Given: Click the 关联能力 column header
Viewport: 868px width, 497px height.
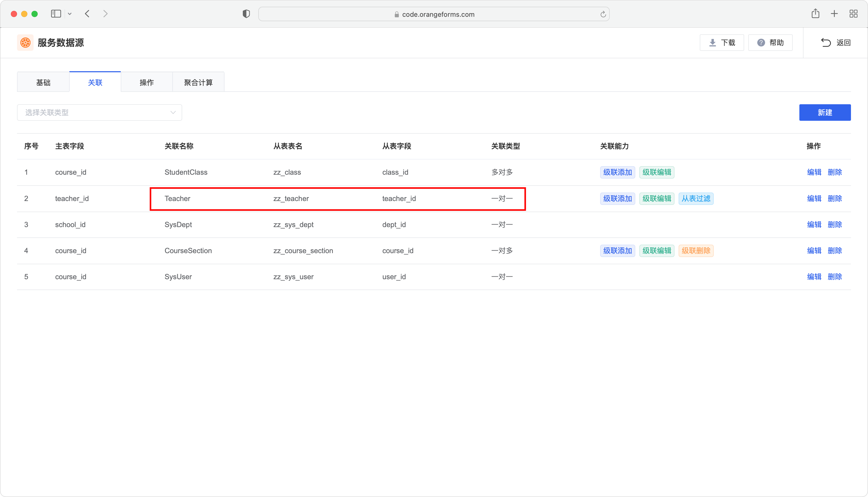Looking at the screenshot, I should point(614,146).
